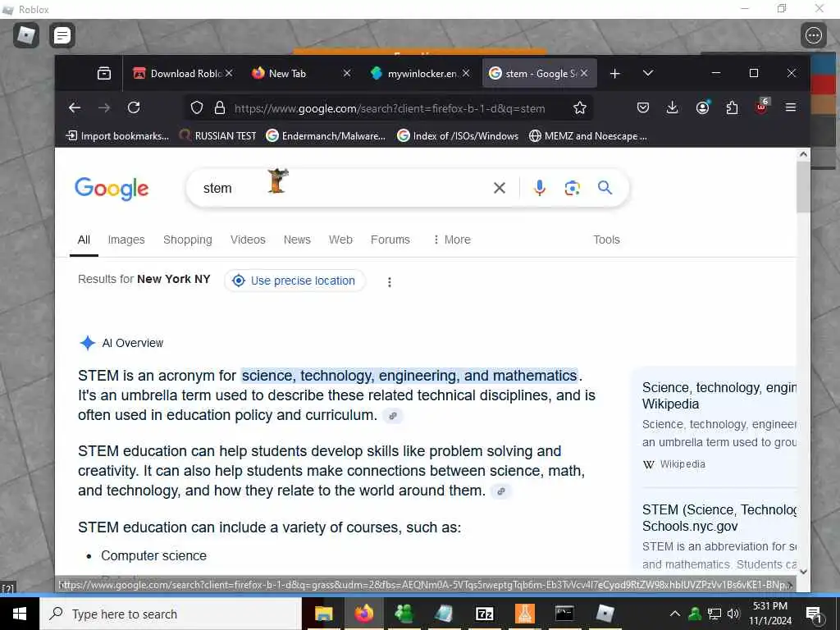
Task: Open MEMZ and Noescape bookmark
Action: point(588,136)
